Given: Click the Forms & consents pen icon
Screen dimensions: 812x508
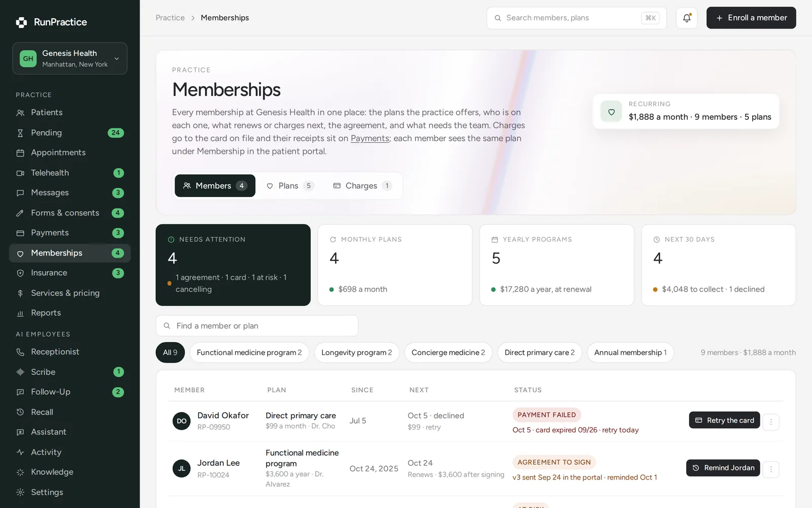Looking at the screenshot, I should point(20,213).
